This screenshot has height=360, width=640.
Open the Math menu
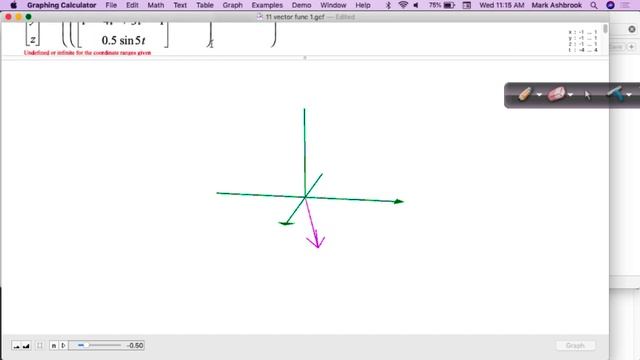click(x=156, y=5)
